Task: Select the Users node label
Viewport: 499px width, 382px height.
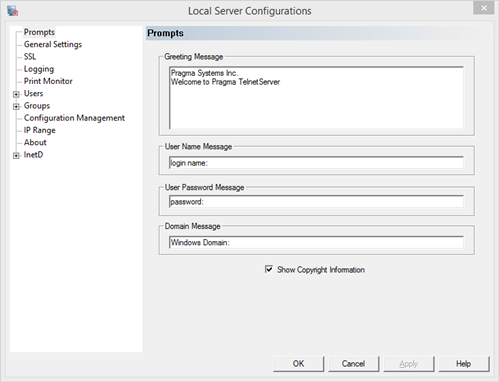Action: 33,93
